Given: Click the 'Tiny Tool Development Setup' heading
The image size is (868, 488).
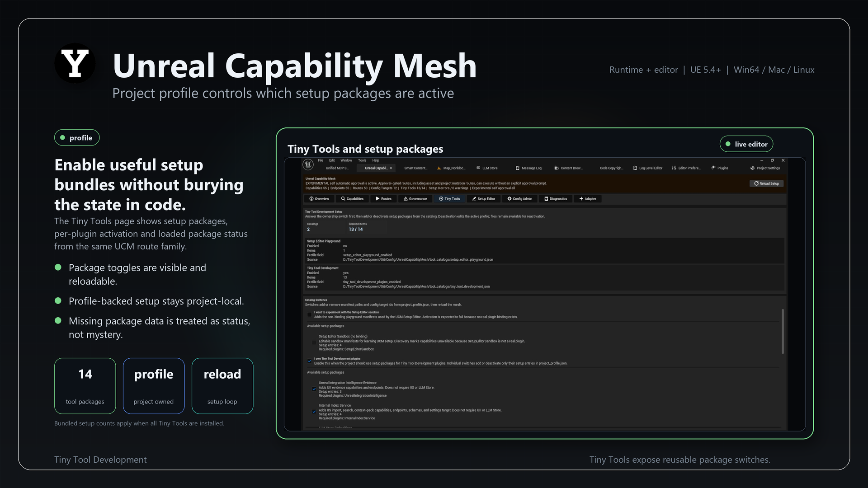Looking at the screenshot, I should pyautogui.click(x=324, y=212).
